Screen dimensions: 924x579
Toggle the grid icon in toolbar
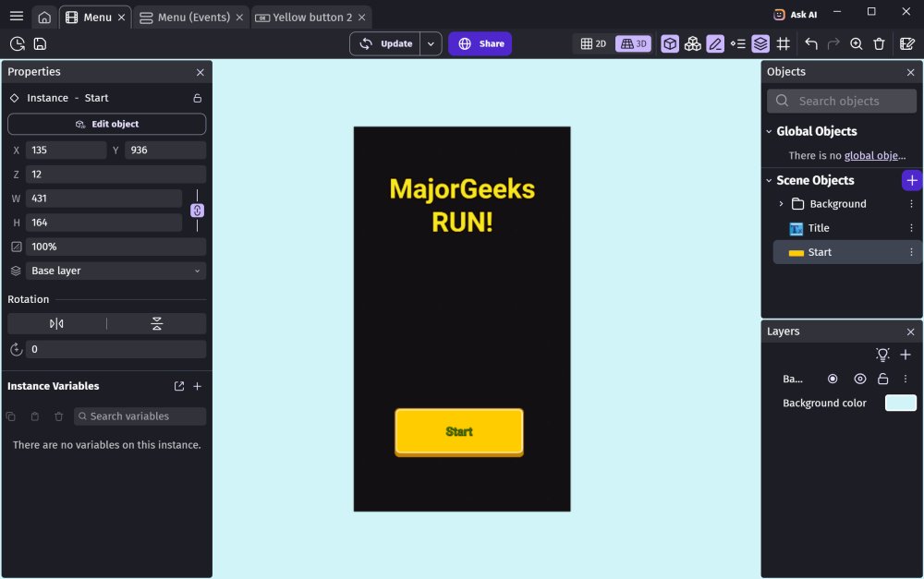point(784,43)
